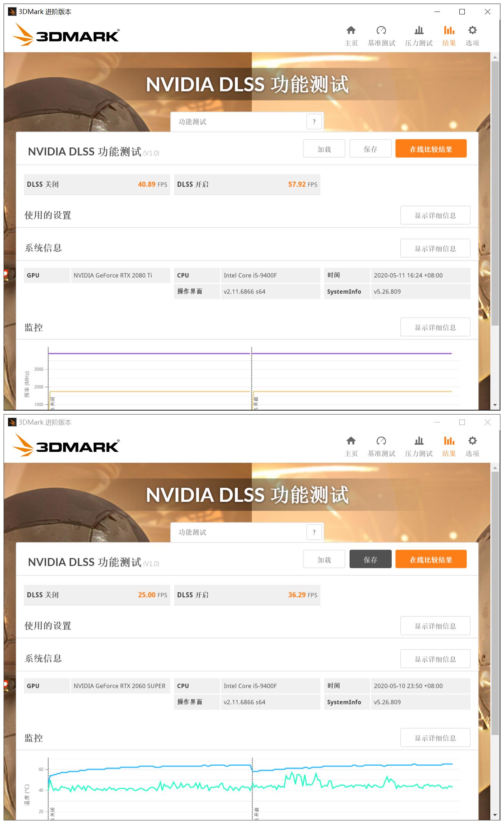Open Stress Test icon in lower window
The width and height of the screenshot is (504, 824).
point(419,440)
